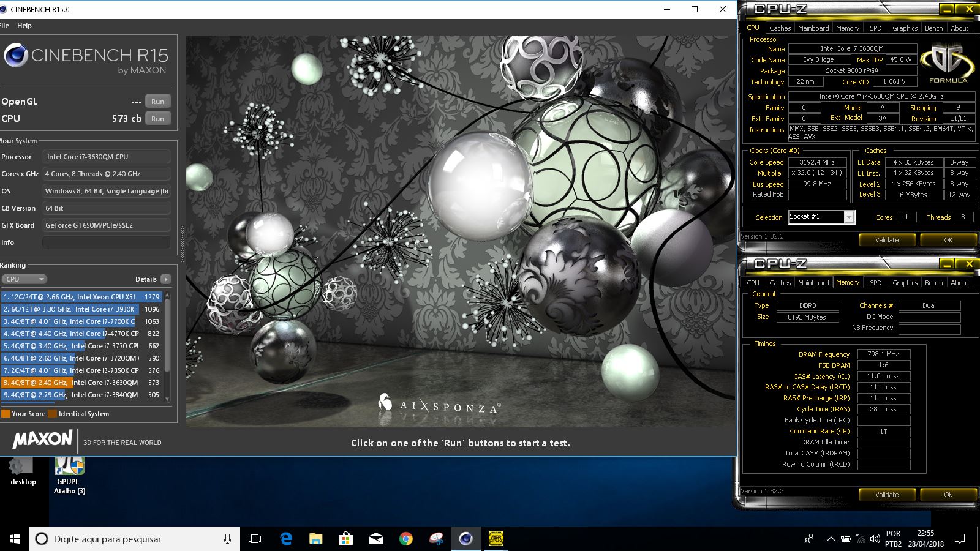Select ranking row Core i7-3720QM 590
This screenshot has height=551, width=980.
pyautogui.click(x=81, y=358)
